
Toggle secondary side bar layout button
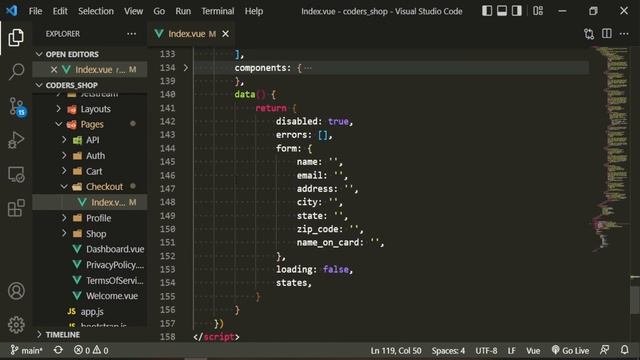517,11
